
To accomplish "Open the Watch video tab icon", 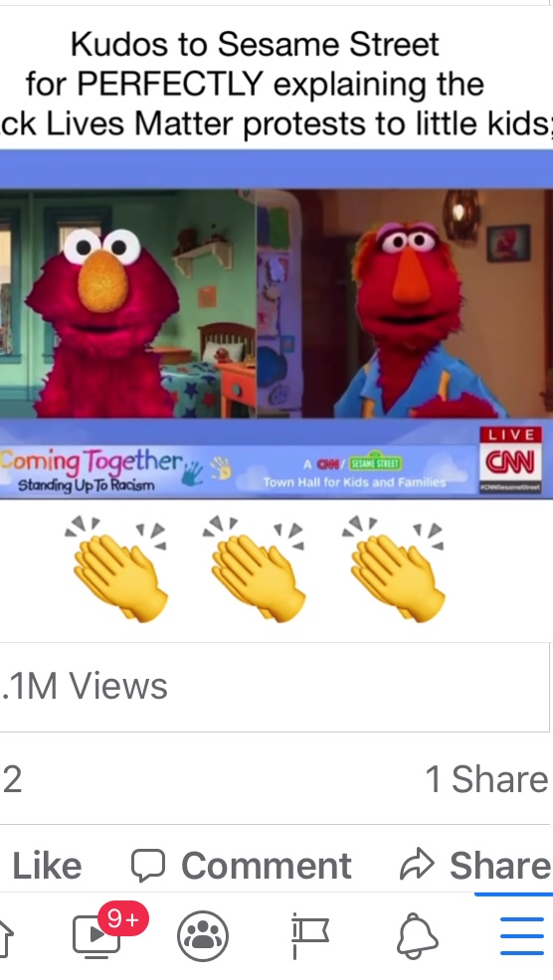I will tap(95, 935).
